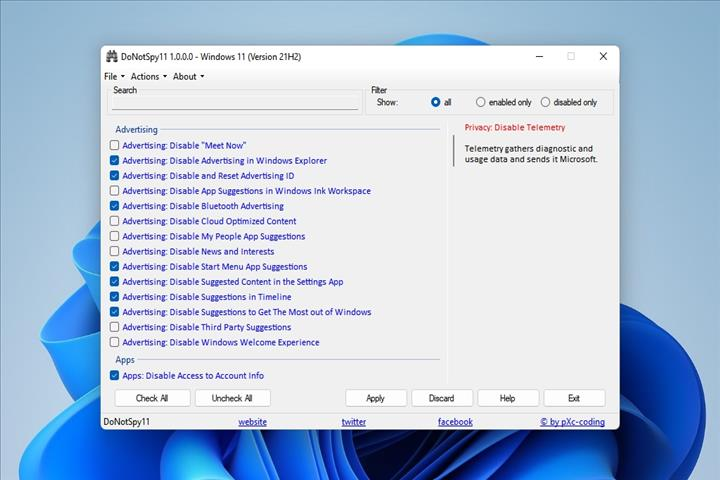Click the Uncheck All button
Image resolution: width=720 pixels, height=480 pixels.
point(232,398)
